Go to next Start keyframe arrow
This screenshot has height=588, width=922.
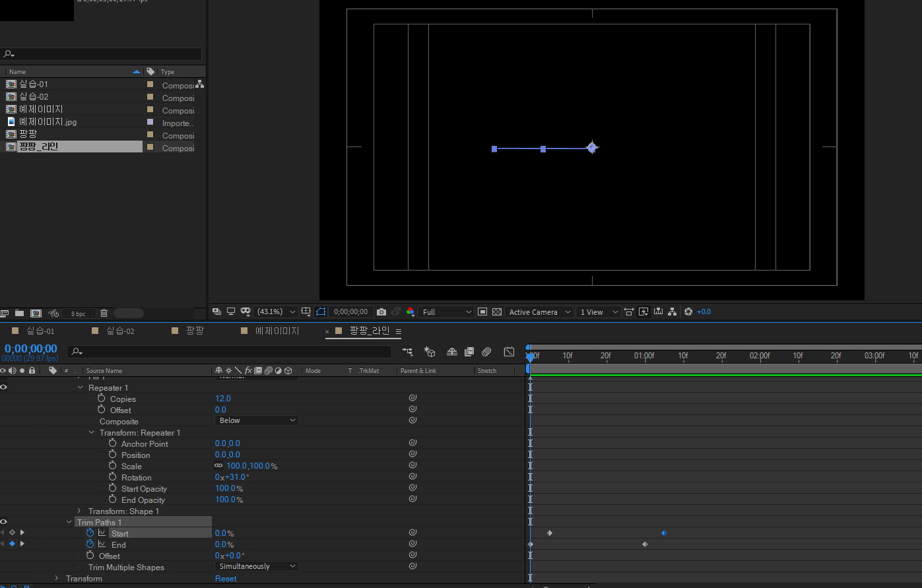22,533
